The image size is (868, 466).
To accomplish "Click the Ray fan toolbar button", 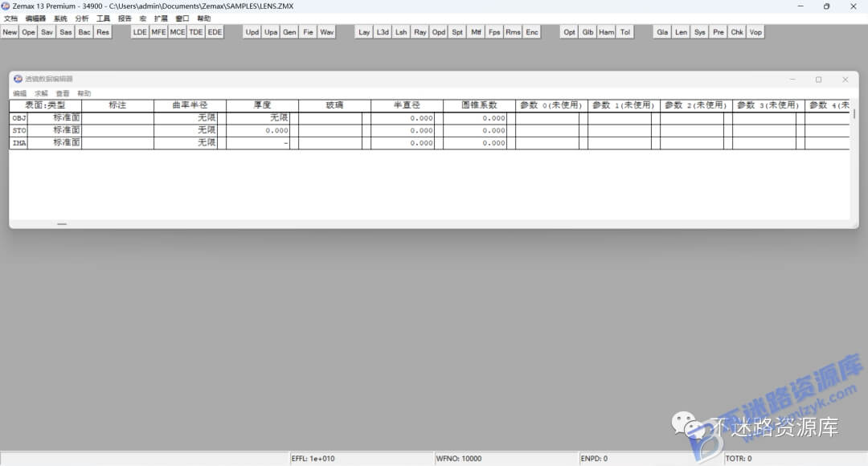I will coord(420,32).
